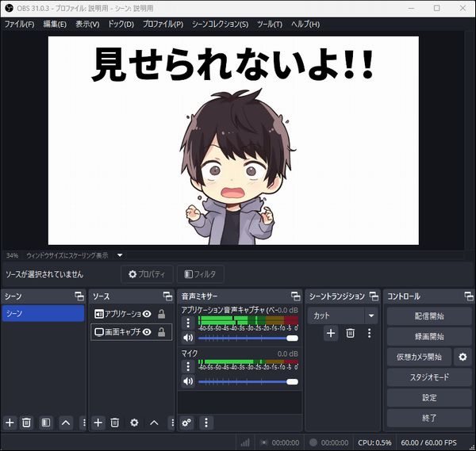Start streaming with 配信開始 button
The height and width of the screenshot is (451, 476).
429,316
